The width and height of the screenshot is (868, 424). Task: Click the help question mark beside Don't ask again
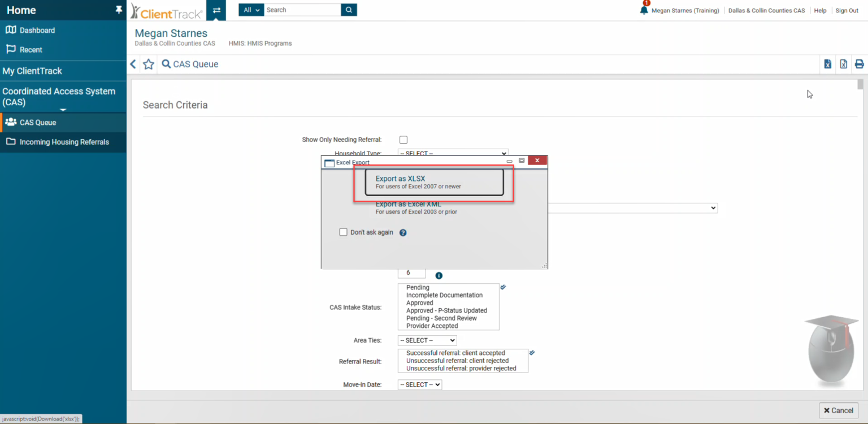pos(402,232)
